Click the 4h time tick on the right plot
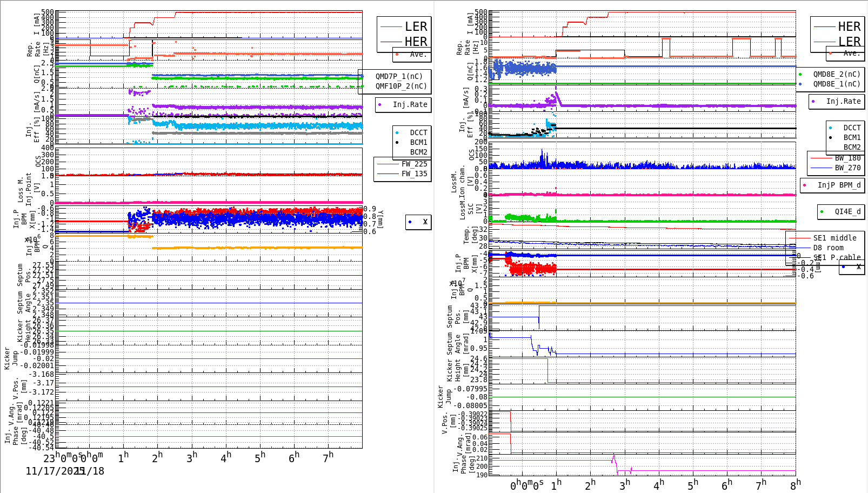Viewport: 868px width, 493px height. (659, 485)
